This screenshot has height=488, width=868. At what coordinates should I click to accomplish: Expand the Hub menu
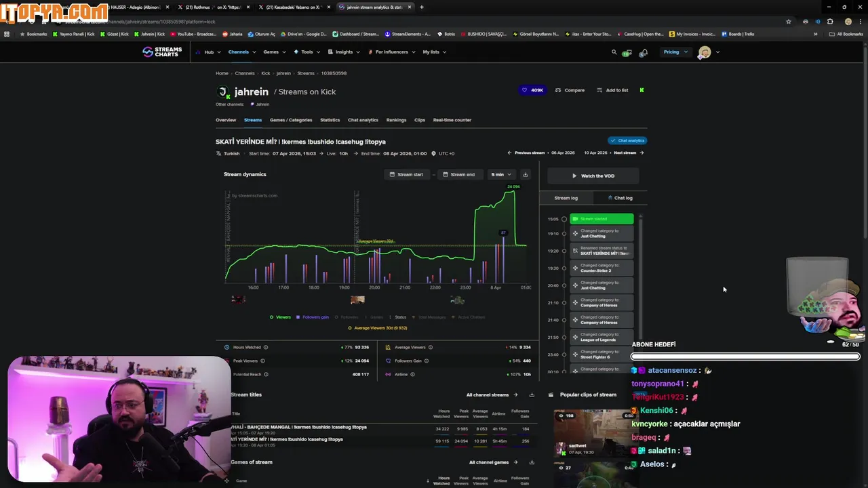209,52
